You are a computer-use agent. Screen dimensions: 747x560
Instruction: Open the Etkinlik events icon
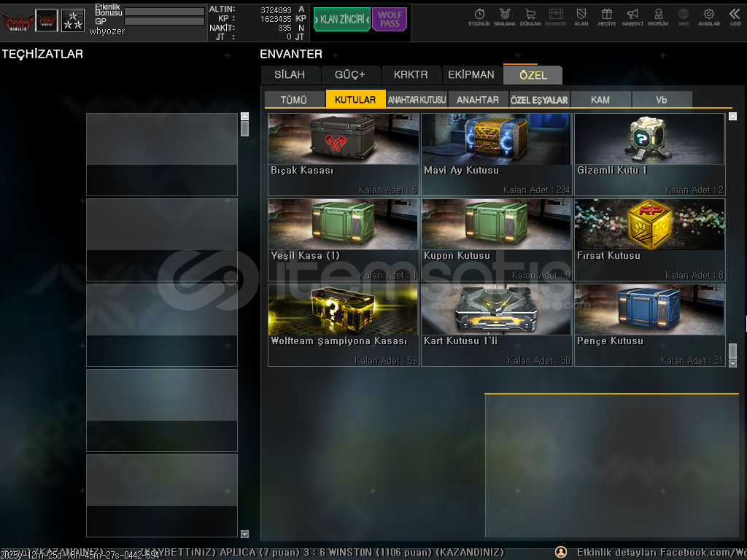point(479,17)
